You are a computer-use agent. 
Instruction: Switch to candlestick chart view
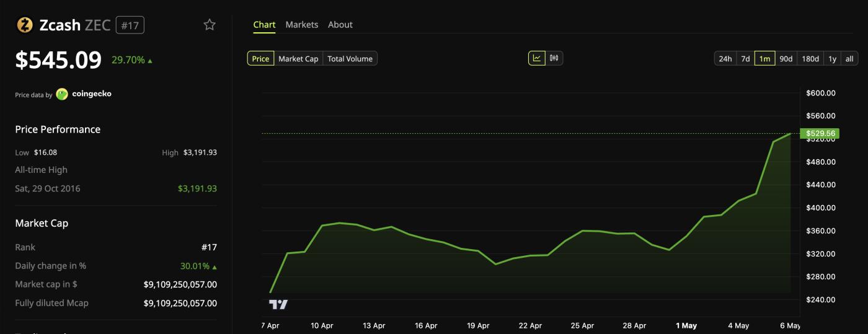point(554,58)
